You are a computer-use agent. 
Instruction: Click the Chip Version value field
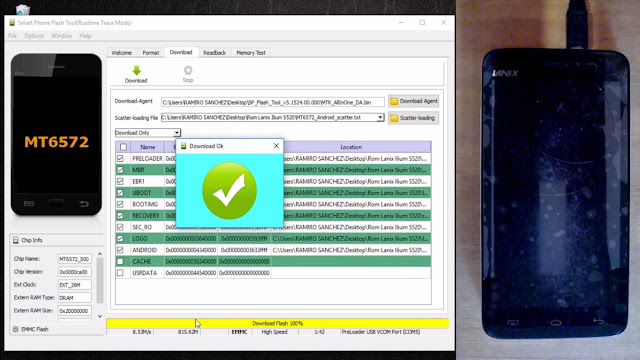click(75, 272)
